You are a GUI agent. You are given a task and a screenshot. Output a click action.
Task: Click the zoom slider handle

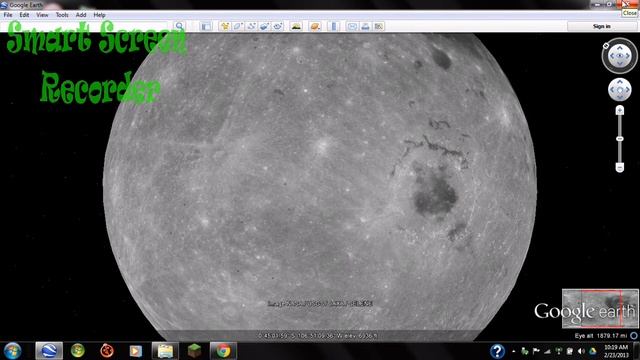click(620, 139)
